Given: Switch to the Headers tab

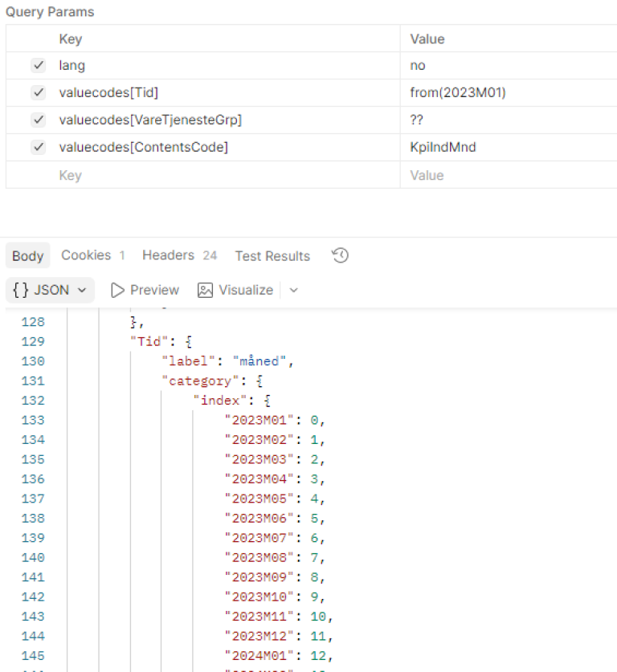Looking at the screenshot, I should click(x=169, y=255).
